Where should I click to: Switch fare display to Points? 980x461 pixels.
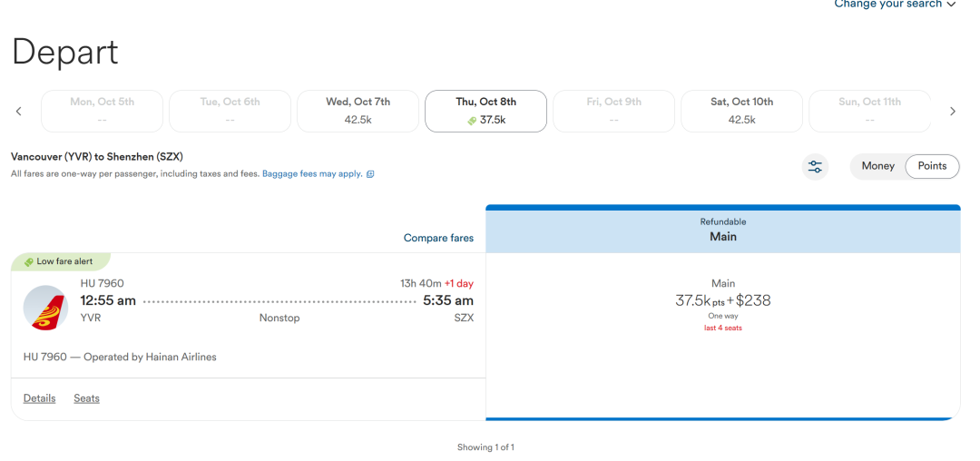pos(932,166)
